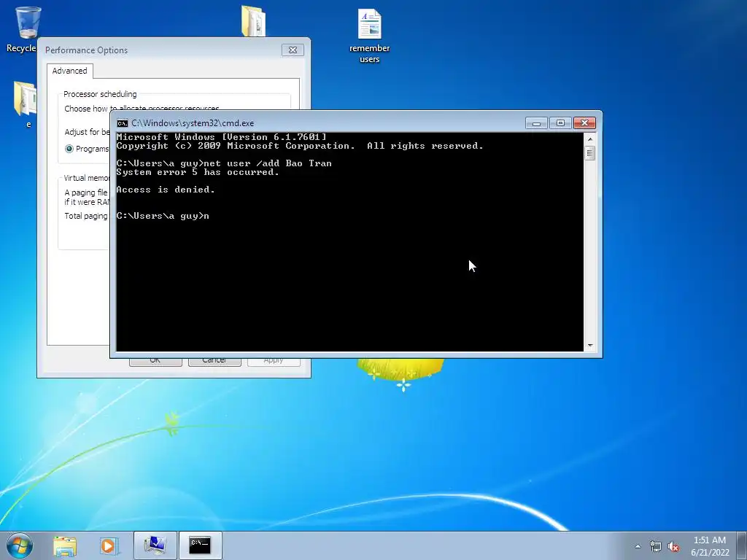
Task: Click the current prompt line 'C:\Users\a guy>n'
Action: pos(163,216)
